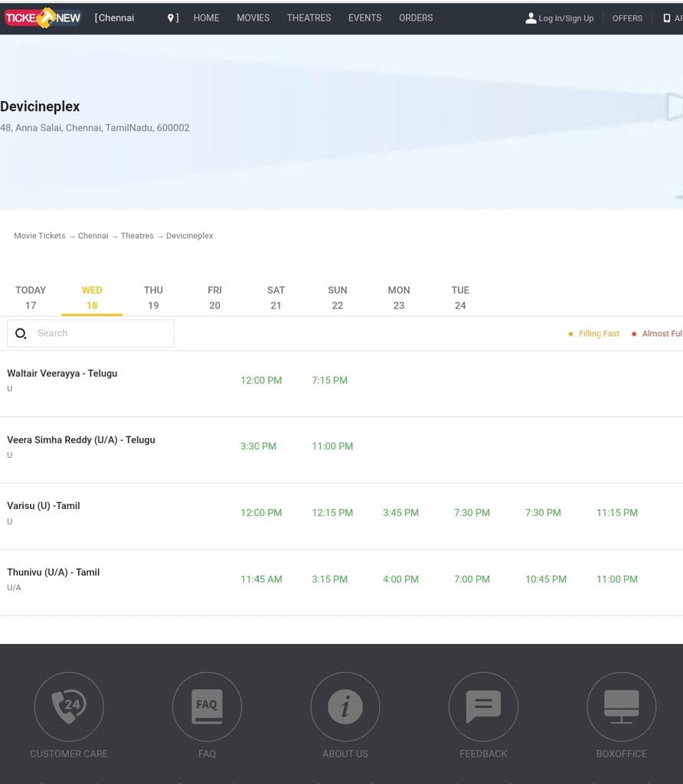Select the TUE 24 date tab
This screenshot has width=683, height=784.
(x=460, y=298)
